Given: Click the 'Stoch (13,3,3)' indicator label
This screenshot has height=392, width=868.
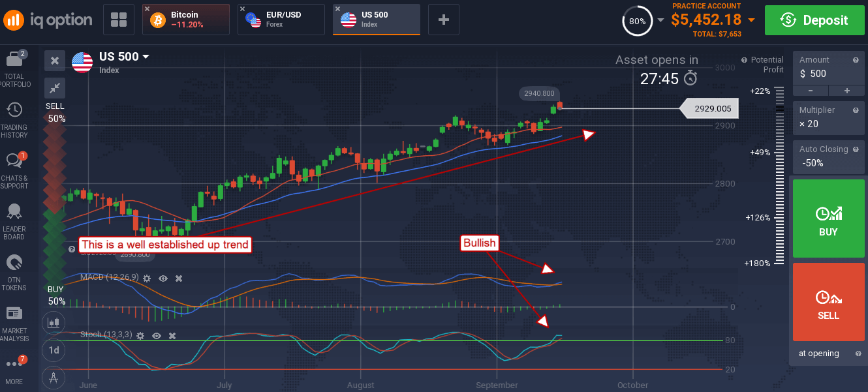Looking at the screenshot, I should tap(106, 335).
